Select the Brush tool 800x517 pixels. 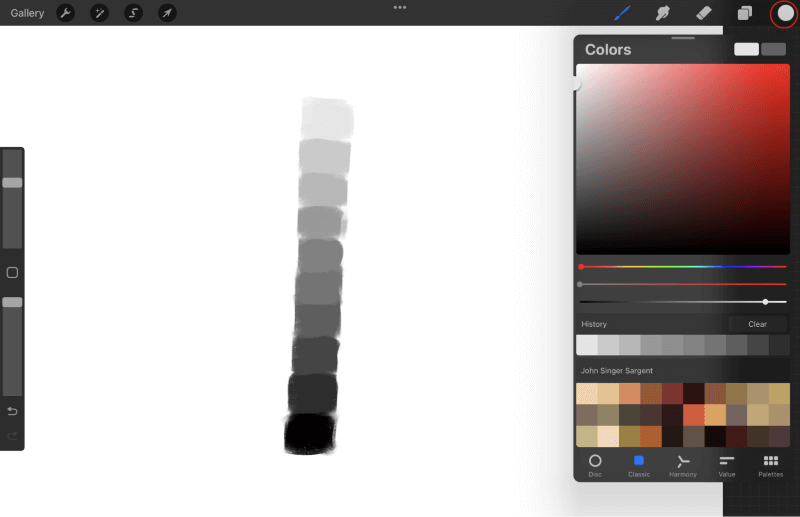pos(621,13)
